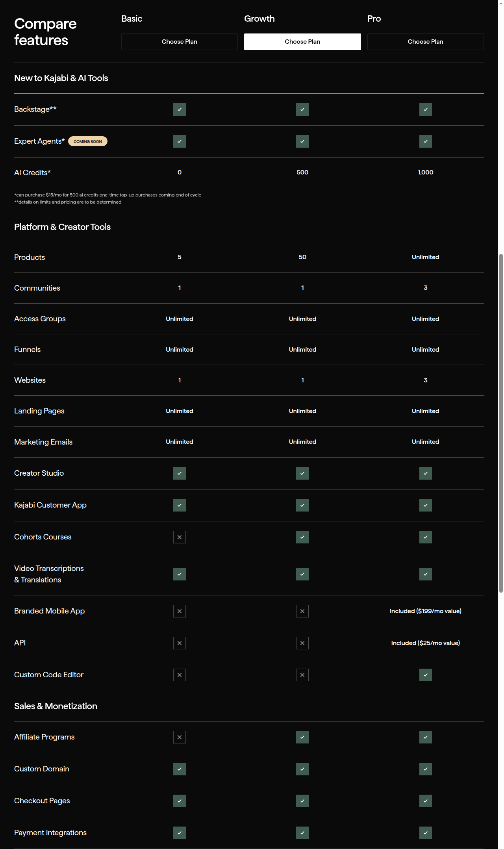
Task: Click the Checkout Pages checkmark under Pro
Action: pyautogui.click(x=426, y=801)
